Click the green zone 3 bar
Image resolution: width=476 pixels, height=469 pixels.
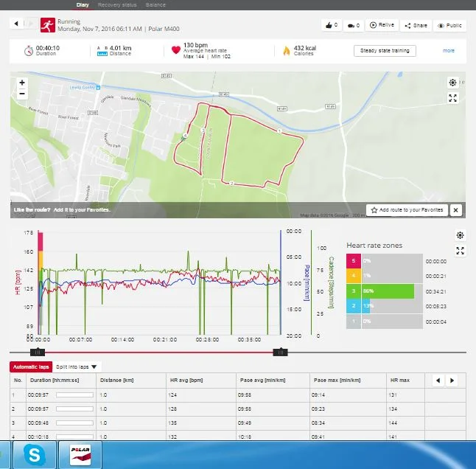(388, 291)
